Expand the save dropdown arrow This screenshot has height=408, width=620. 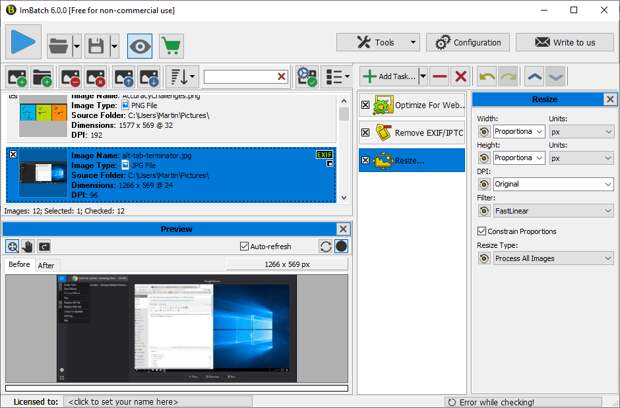tap(114, 46)
